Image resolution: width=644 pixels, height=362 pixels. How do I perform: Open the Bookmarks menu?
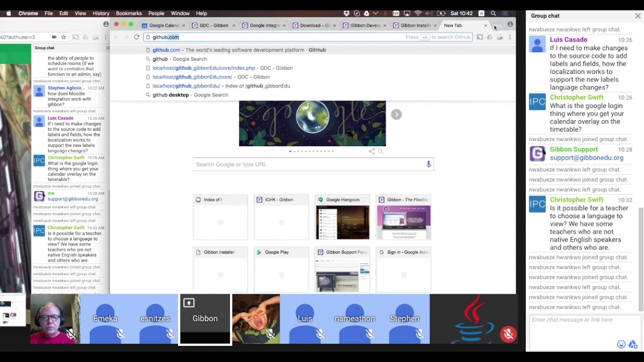pyautogui.click(x=129, y=14)
